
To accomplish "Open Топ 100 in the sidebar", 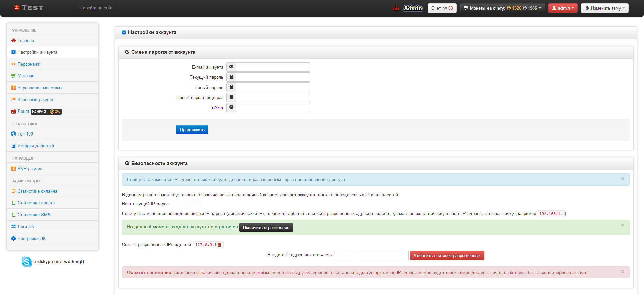I will 53,134.
